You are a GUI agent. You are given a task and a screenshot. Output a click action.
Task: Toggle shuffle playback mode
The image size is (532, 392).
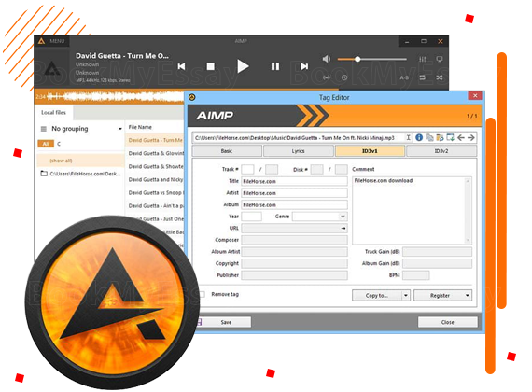[x=440, y=77]
